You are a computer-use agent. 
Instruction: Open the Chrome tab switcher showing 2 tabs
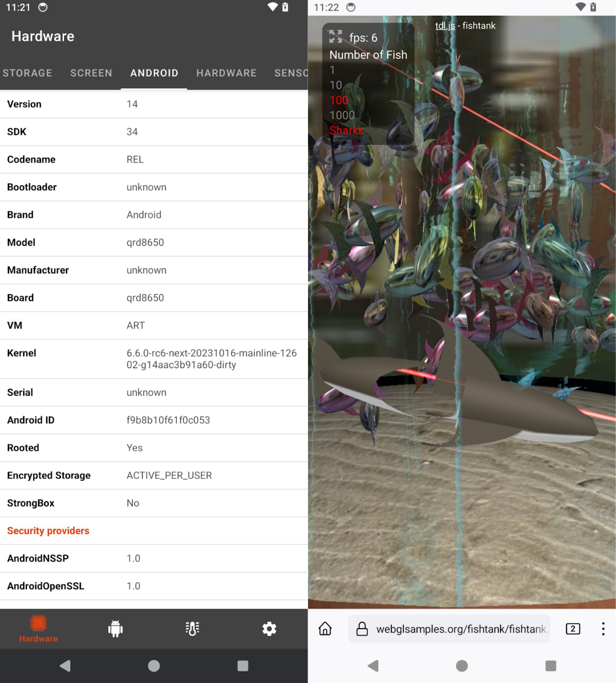(573, 629)
